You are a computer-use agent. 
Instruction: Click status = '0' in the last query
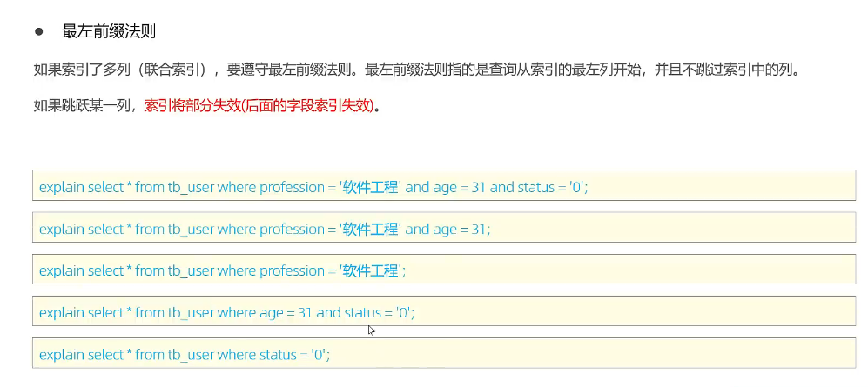[x=294, y=354]
